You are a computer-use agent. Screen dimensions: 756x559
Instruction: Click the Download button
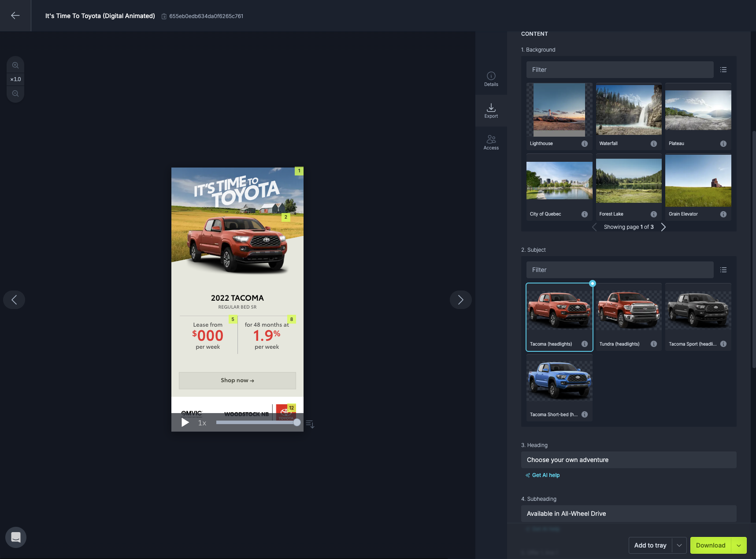711,545
